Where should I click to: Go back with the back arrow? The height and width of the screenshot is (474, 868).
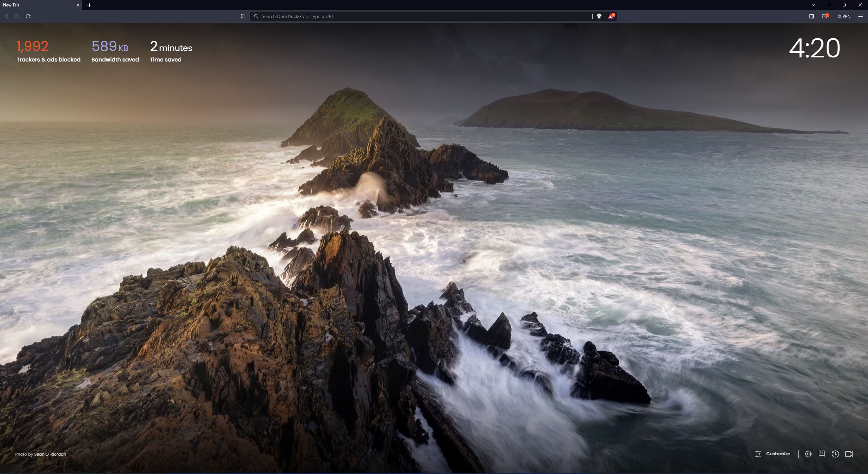pos(6,16)
